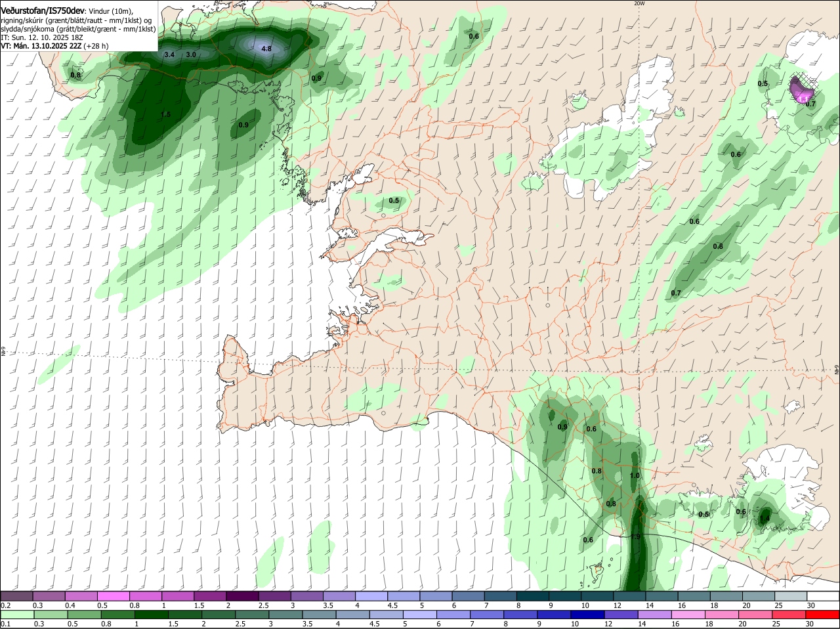Click the 20W longitude label
840x629 pixels.
(x=639, y=3)
